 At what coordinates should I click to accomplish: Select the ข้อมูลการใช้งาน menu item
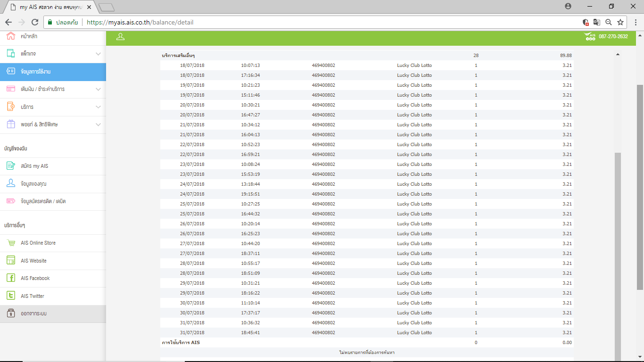click(53, 72)
